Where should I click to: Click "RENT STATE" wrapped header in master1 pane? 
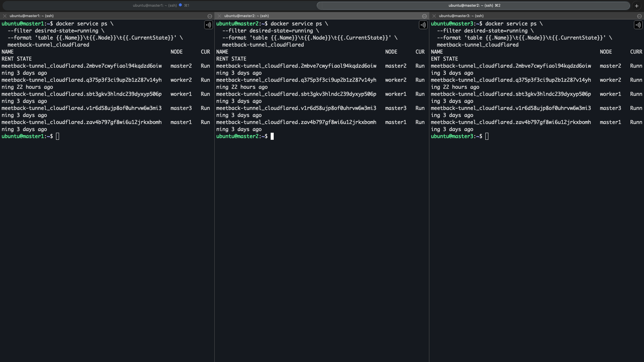pos(17,59)
